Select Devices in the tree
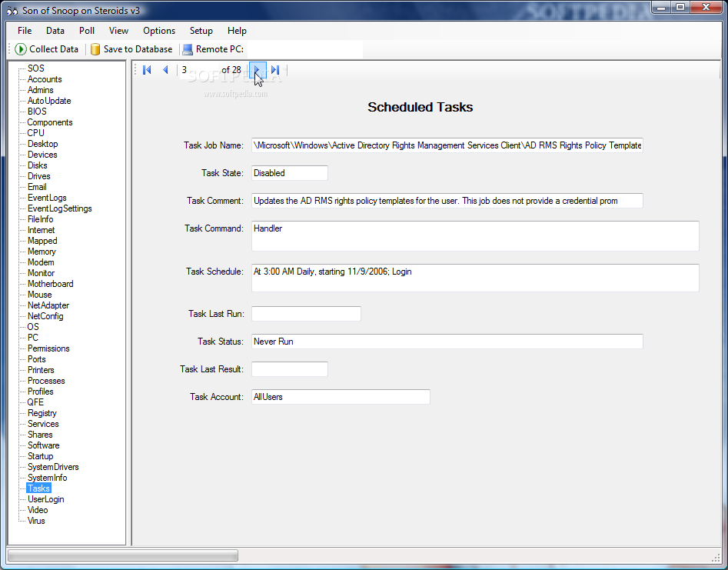This screenshot has width=728, height=570. [x=42, y=155]
